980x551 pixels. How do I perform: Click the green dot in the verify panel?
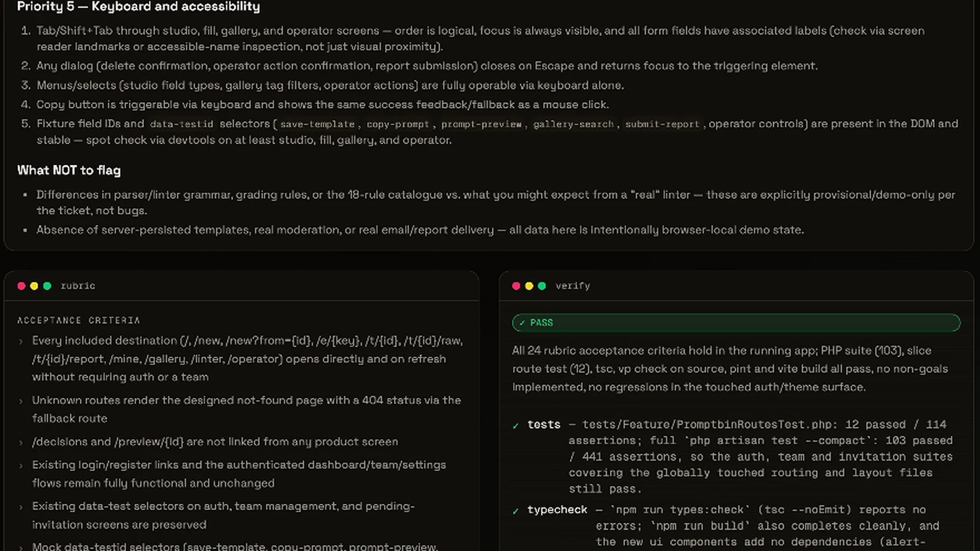click(x=542, y=286)
